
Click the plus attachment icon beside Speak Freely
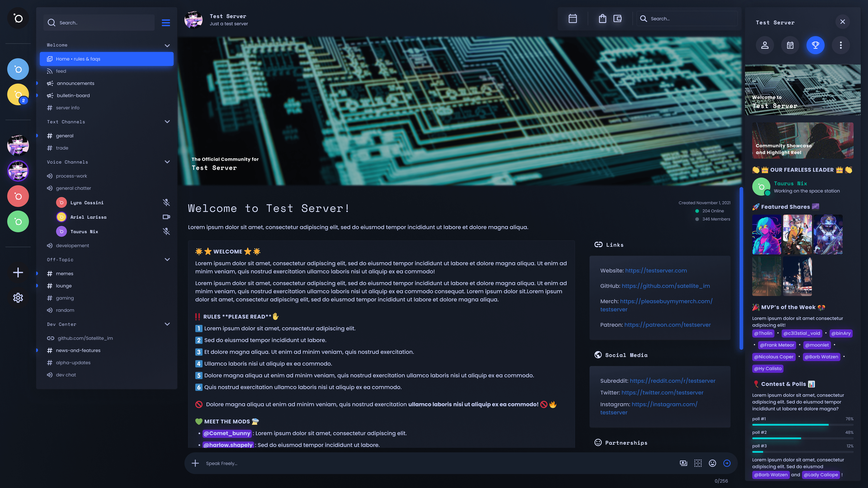pos(195,463)
